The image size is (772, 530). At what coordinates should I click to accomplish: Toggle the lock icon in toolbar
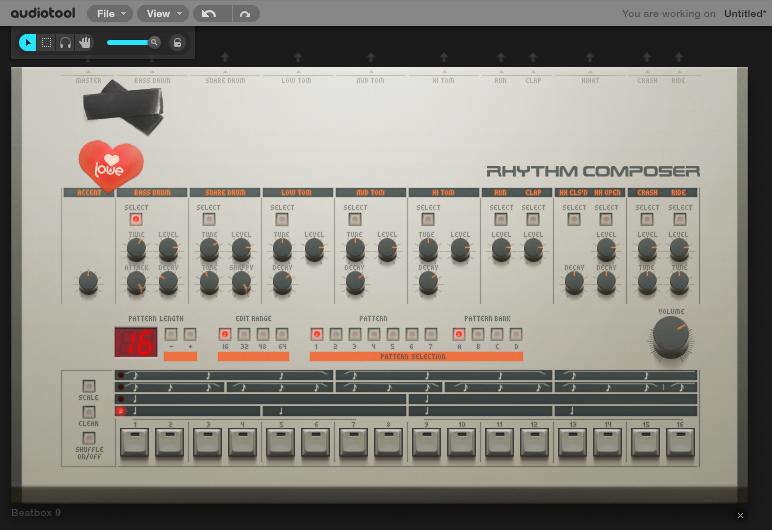178,43
